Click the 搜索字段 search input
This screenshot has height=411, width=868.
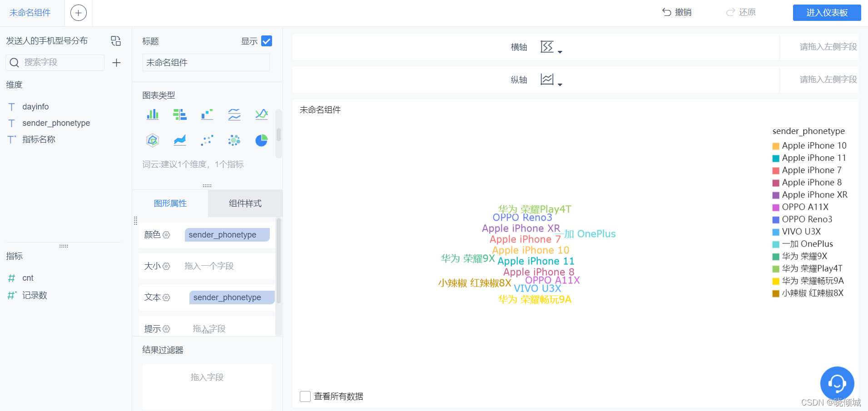[55, 63]
